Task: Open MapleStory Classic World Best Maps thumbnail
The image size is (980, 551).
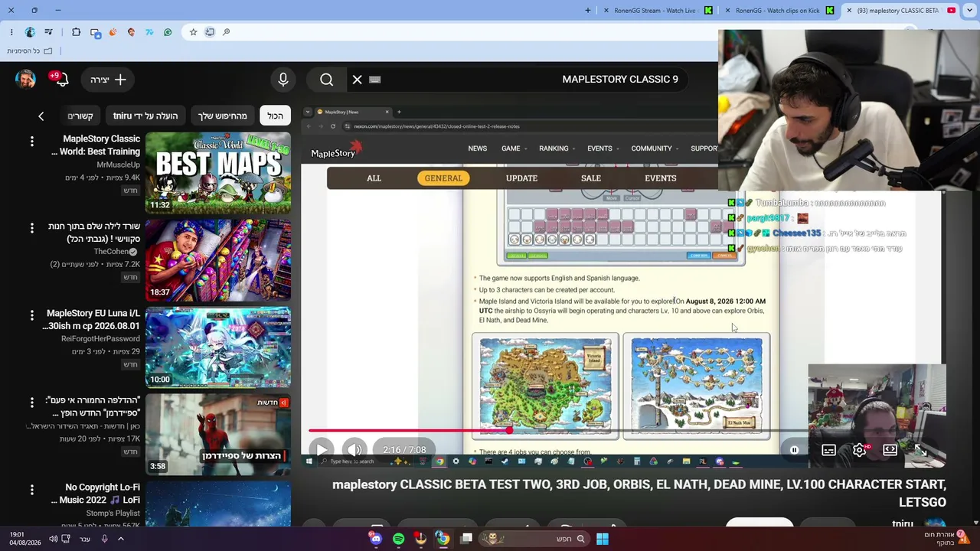Action: click(218, 173)
